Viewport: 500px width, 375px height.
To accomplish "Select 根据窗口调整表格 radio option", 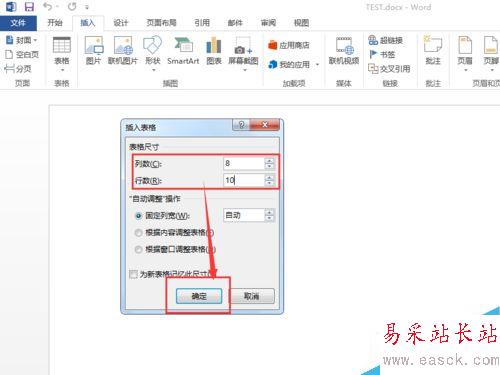I will [x=139, y=249].
